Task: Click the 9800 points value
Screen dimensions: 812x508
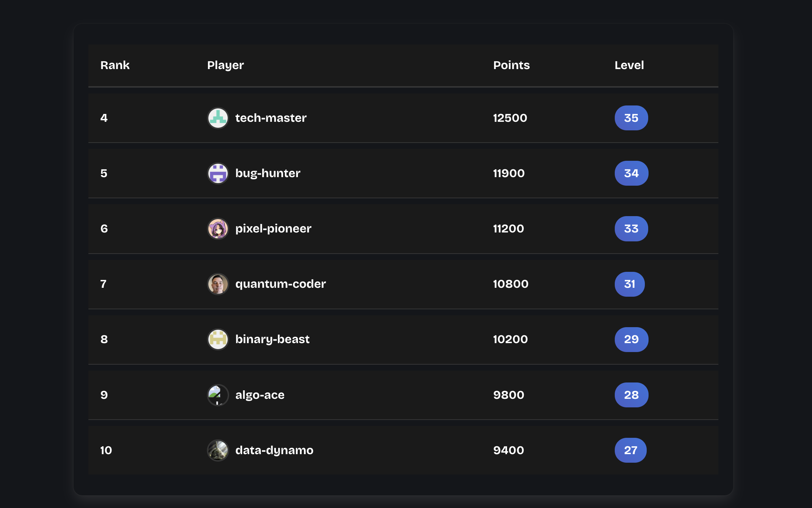Action: point(508,395)
